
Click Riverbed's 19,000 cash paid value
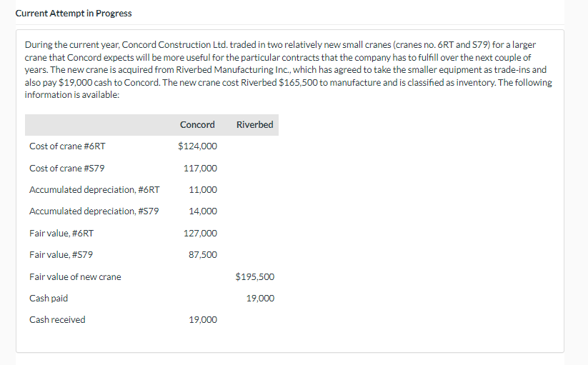coord(260,299)
